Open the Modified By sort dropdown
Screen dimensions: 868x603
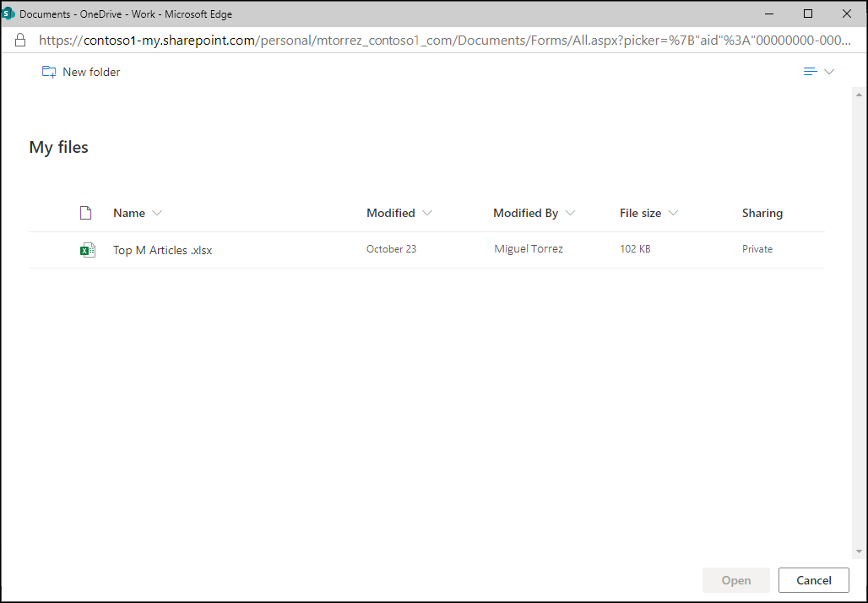571,212
